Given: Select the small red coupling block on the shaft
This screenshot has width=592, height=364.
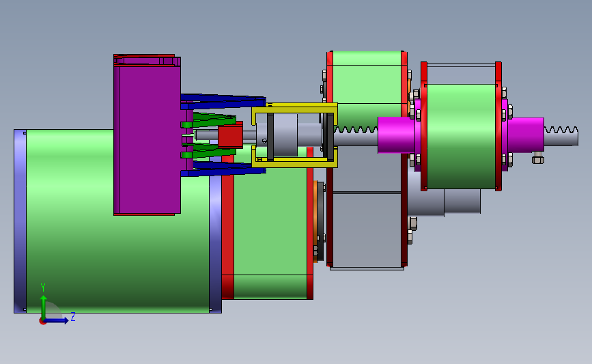Looking at the screenshot, I should [230, 137].
